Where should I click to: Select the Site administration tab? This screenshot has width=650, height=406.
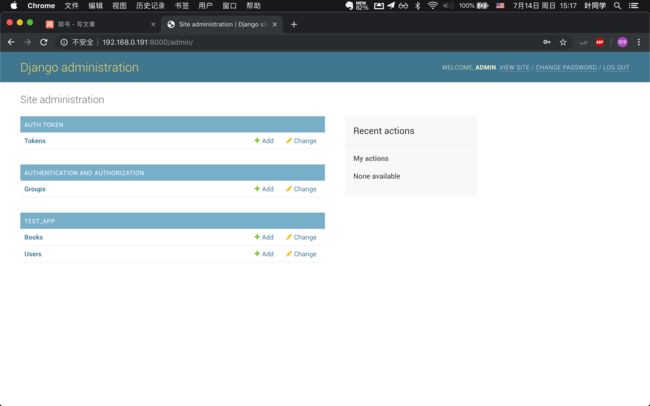click(x=222, y=24)
